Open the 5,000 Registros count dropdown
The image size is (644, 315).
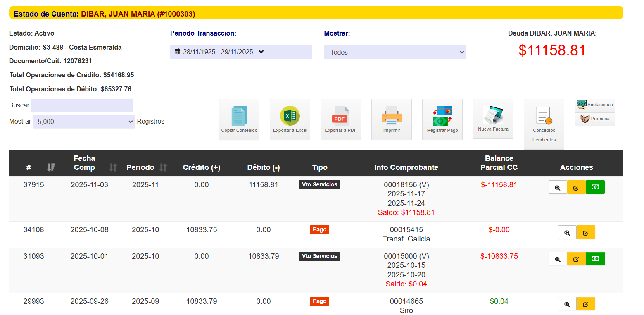coord(84,122)
